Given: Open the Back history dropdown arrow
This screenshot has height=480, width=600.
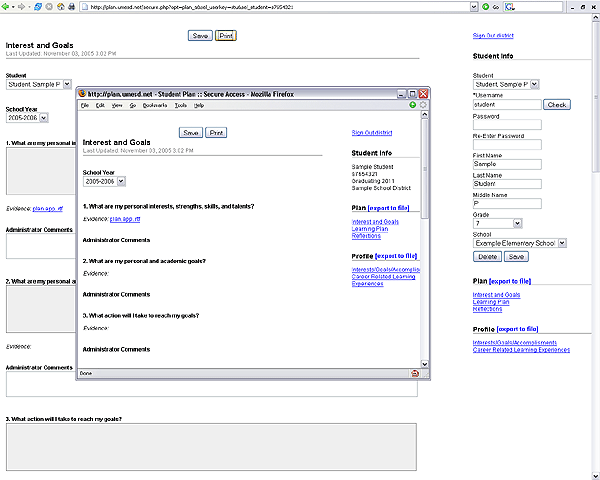Looking at the screenshot, I should (x=13, y=7).
